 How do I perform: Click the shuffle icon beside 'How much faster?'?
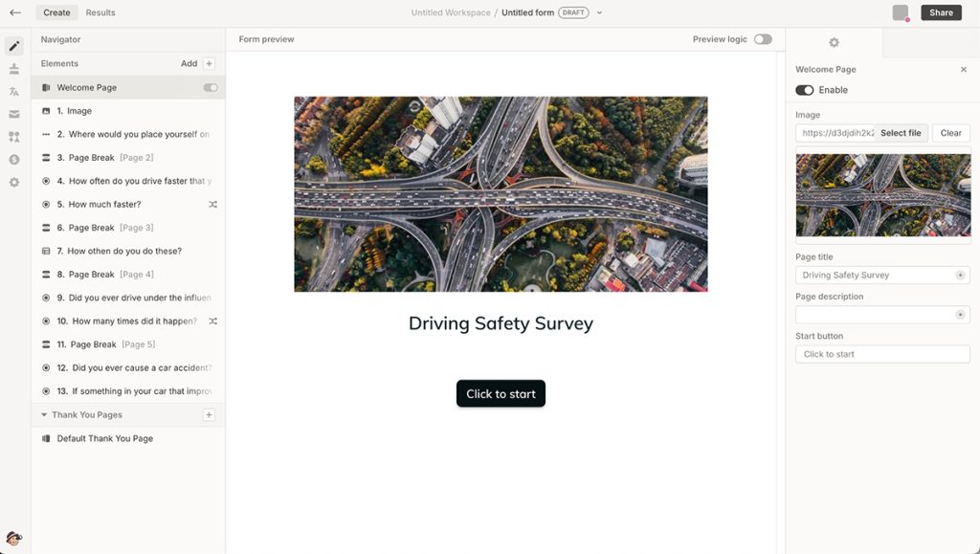(212, 204)
